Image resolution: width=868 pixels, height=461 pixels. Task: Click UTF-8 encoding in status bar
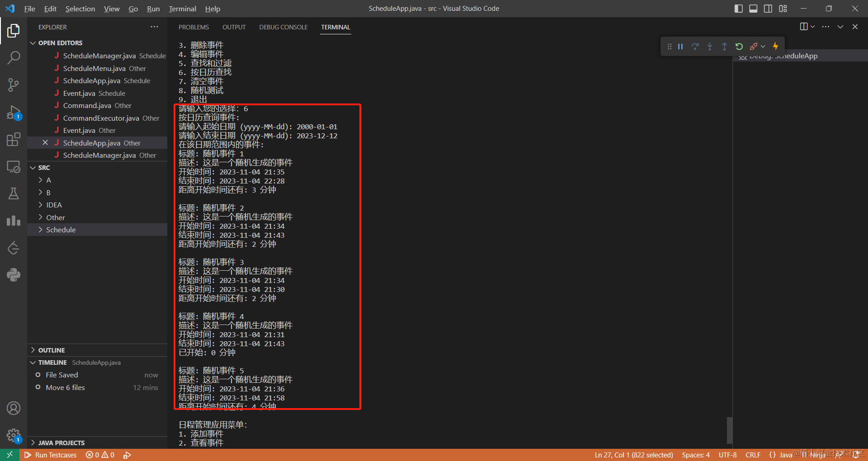[x=727, y=455]
